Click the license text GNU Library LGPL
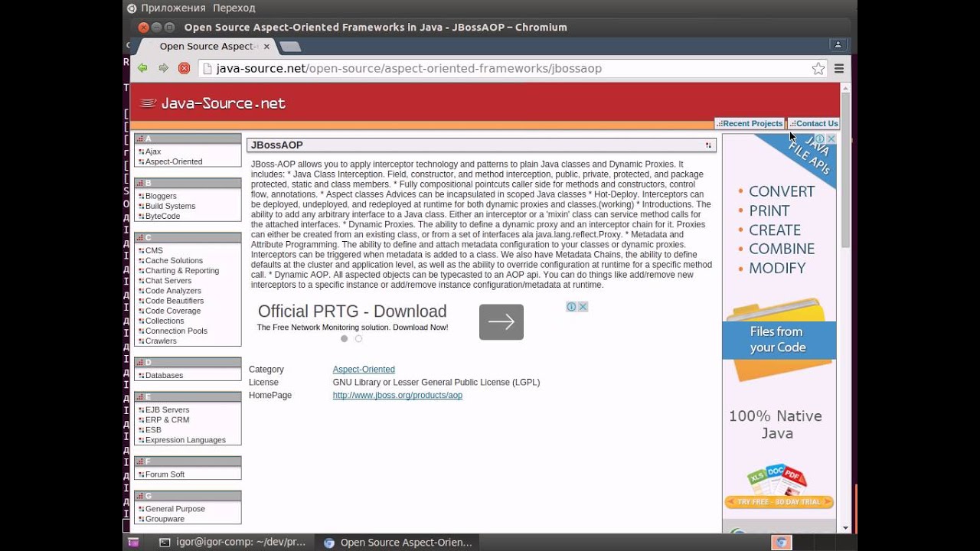The width and height of the screenshot is (980, 551). tap(436, 382)
